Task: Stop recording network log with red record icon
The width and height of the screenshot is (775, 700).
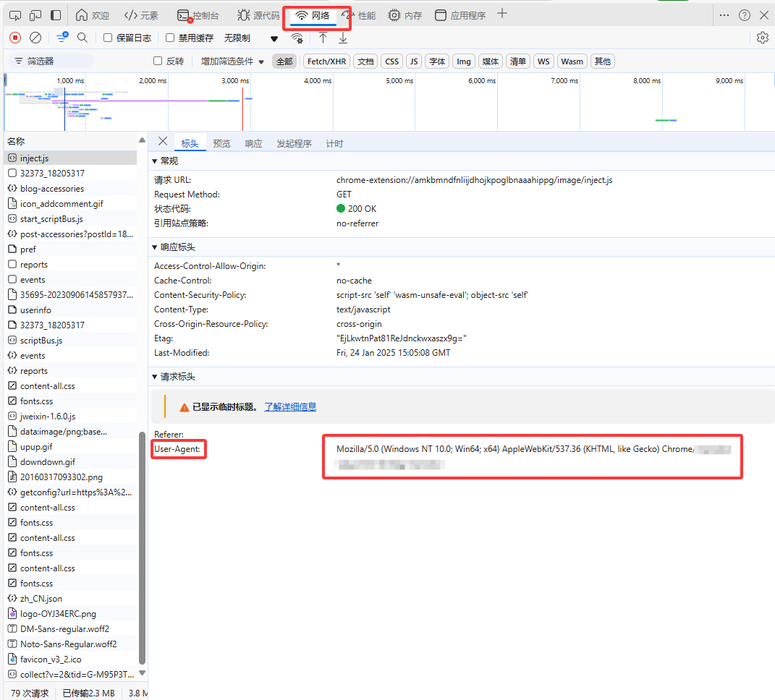Action: tap(15, 38)
